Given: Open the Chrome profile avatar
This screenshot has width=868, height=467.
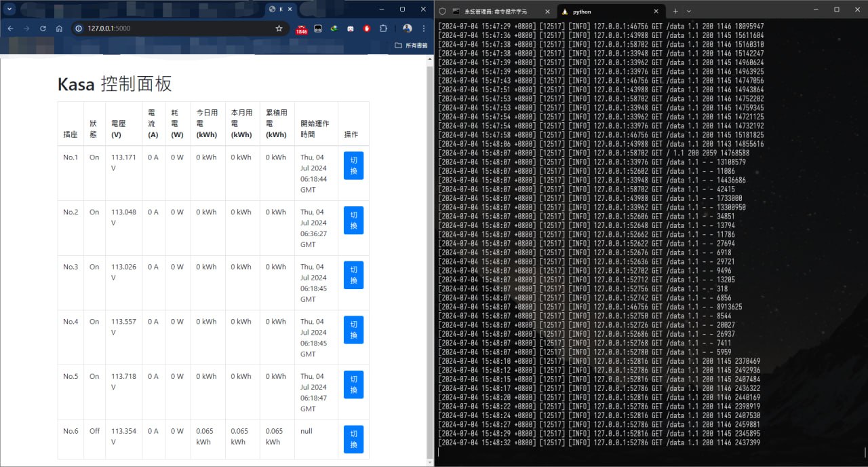Looking at the screenshot, I should 407,29.
